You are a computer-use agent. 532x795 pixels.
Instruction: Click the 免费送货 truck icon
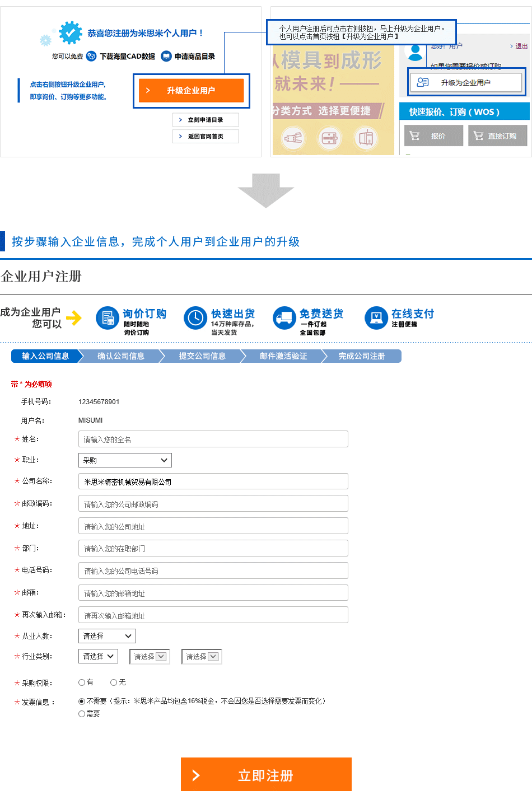pyautogui.click(x=284, y=318)
